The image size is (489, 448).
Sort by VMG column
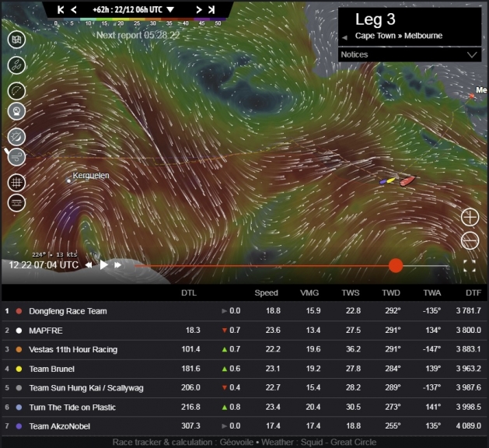pyautogui.click(x=309, y=293)
